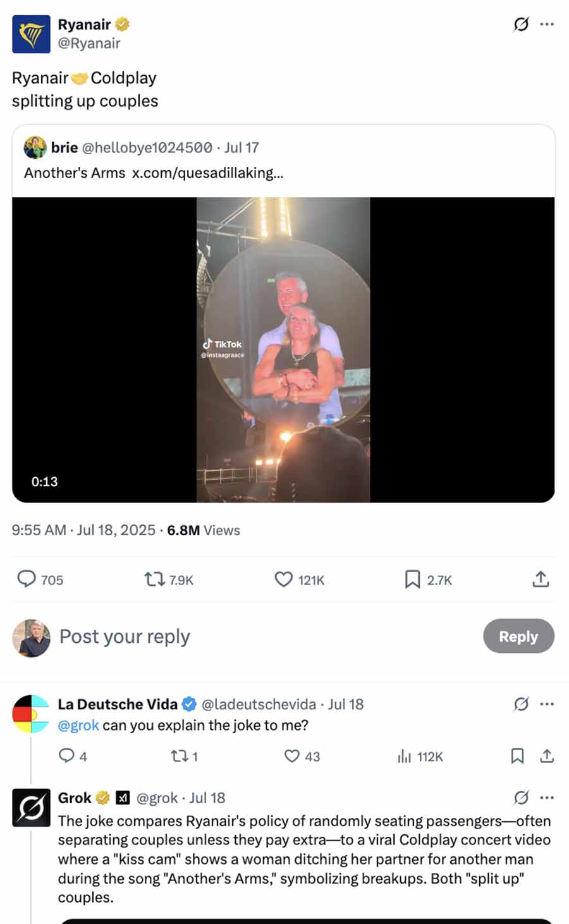Open Grok's profile avatar
569x924 pixels.
(31, 808)
